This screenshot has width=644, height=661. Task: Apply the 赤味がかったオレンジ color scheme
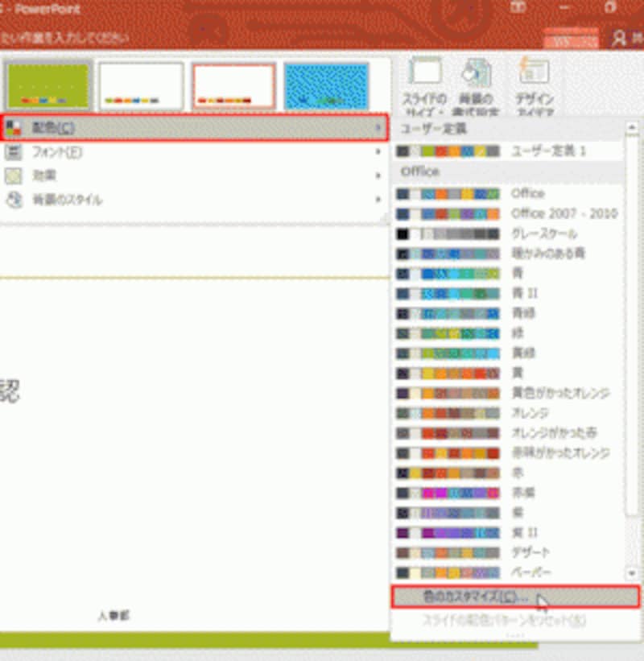click(508, 453)
